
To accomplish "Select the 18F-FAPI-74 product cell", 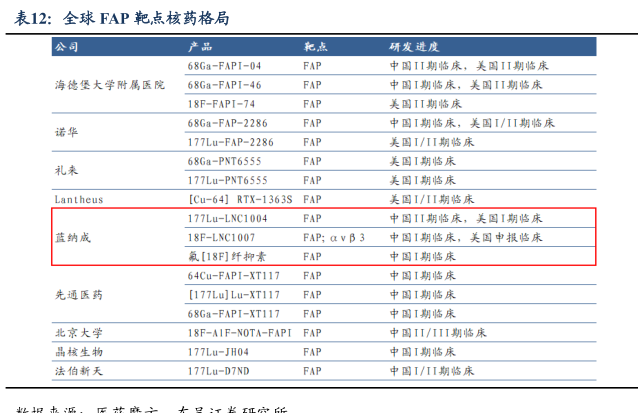I will click(x=221, y=104).
